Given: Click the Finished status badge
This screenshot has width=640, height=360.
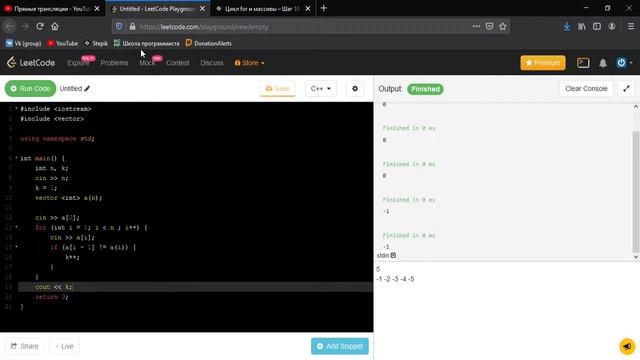Looking at the screenshot, I should point(425,89).
